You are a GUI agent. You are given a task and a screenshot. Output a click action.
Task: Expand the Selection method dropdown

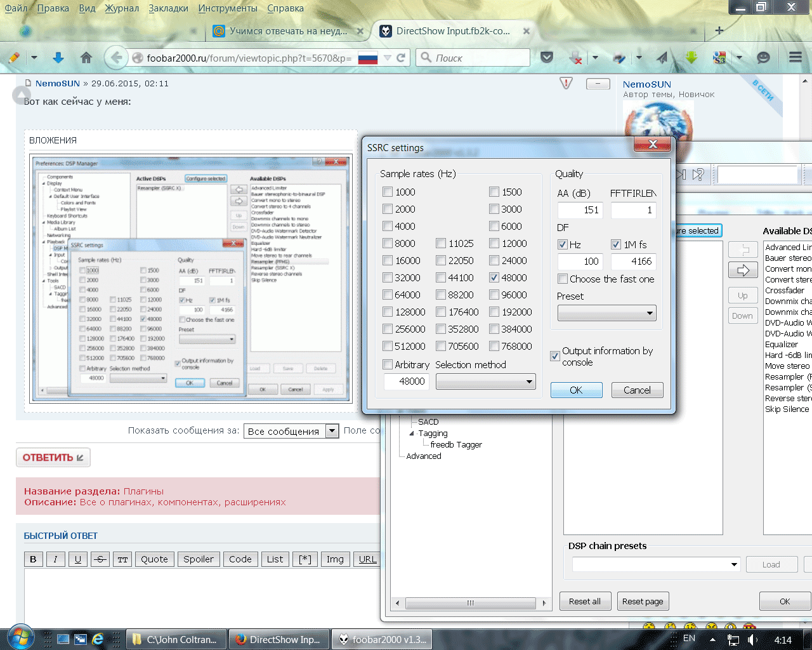pyautogui.click(x=485, y=381)
